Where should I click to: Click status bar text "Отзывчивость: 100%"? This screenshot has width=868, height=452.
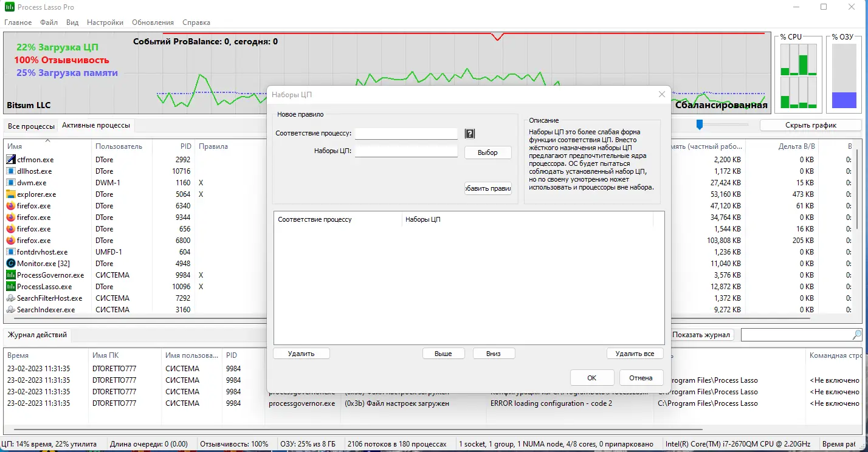[234, 444]
